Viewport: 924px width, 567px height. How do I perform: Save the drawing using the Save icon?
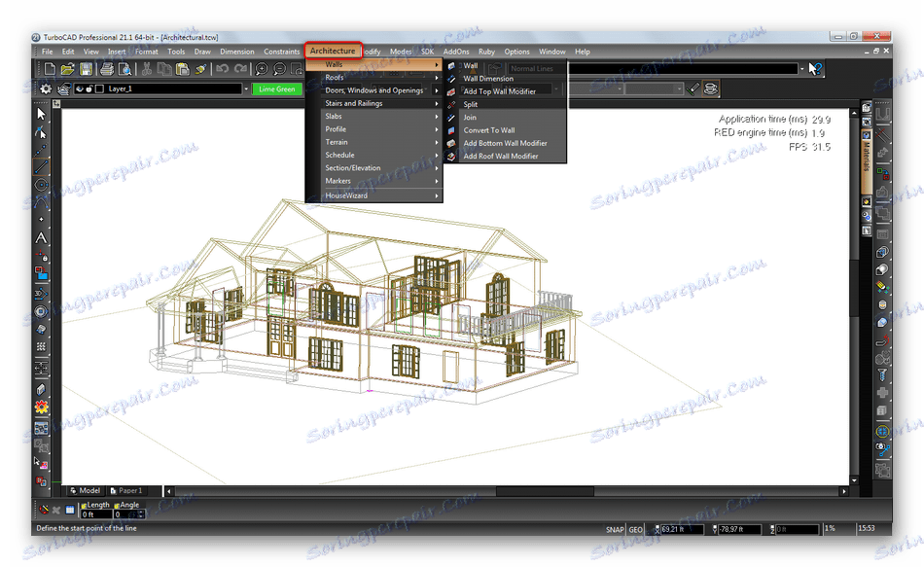(84, 68)
